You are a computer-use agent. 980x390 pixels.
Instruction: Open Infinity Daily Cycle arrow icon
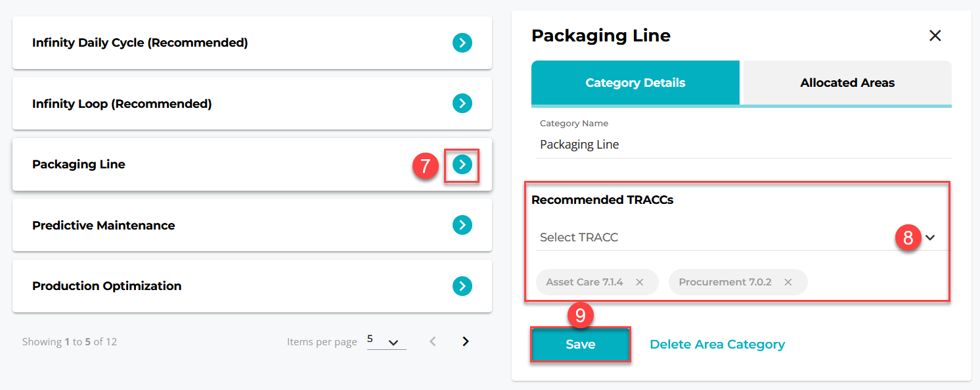click(462, 43)
